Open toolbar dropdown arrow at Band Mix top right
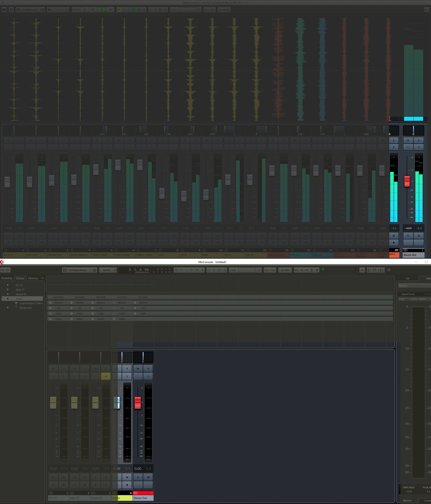 (427, 10)
